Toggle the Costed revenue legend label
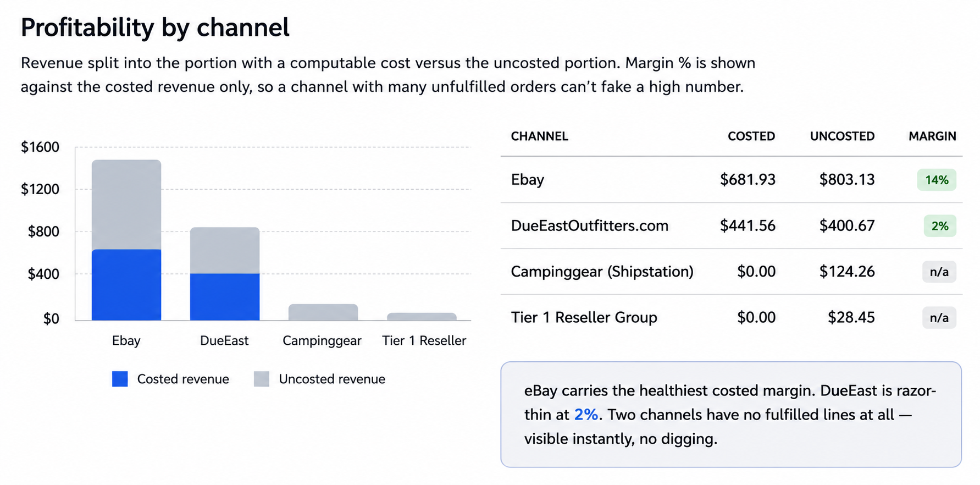Image resolution: width=980 pixels, height=485 pixels. pos(183,379)
